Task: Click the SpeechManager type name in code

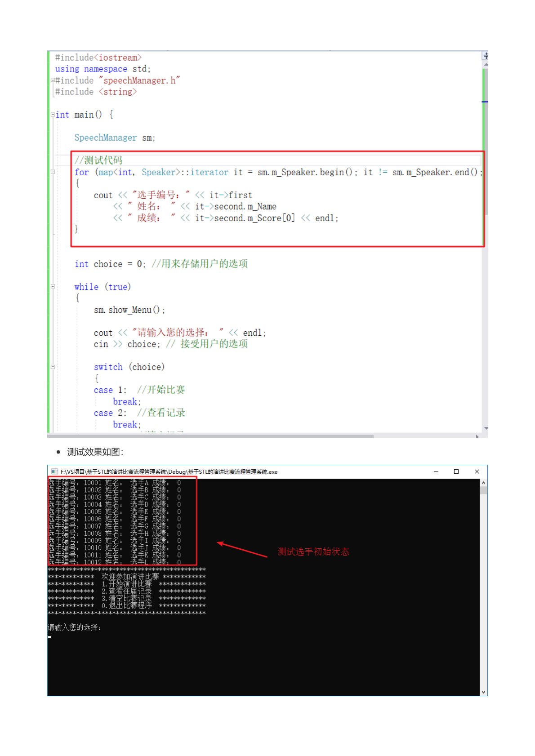Action: coord(105,138)
